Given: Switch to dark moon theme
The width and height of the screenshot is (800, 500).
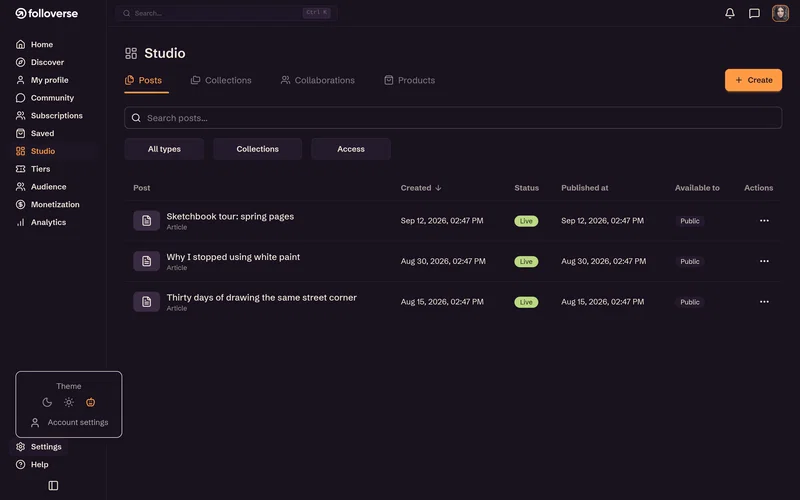Looking at the screenshot, I should tap(47, 403).
